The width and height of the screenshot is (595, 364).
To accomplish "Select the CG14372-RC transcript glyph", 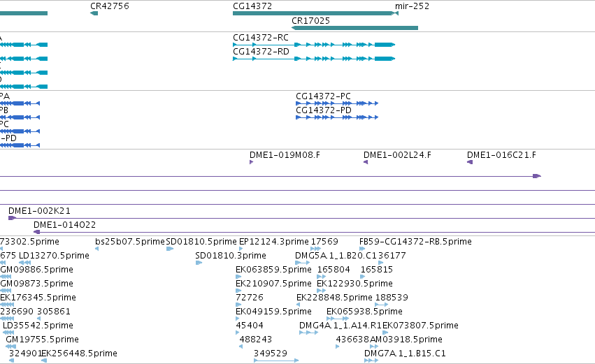I will [x=314, y=45].
